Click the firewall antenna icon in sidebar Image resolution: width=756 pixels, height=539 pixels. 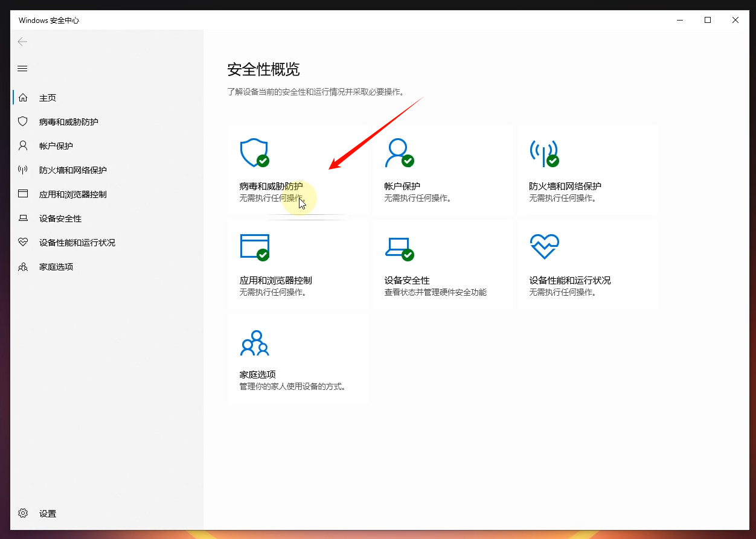pyautogui.click(x=23, y=170)
